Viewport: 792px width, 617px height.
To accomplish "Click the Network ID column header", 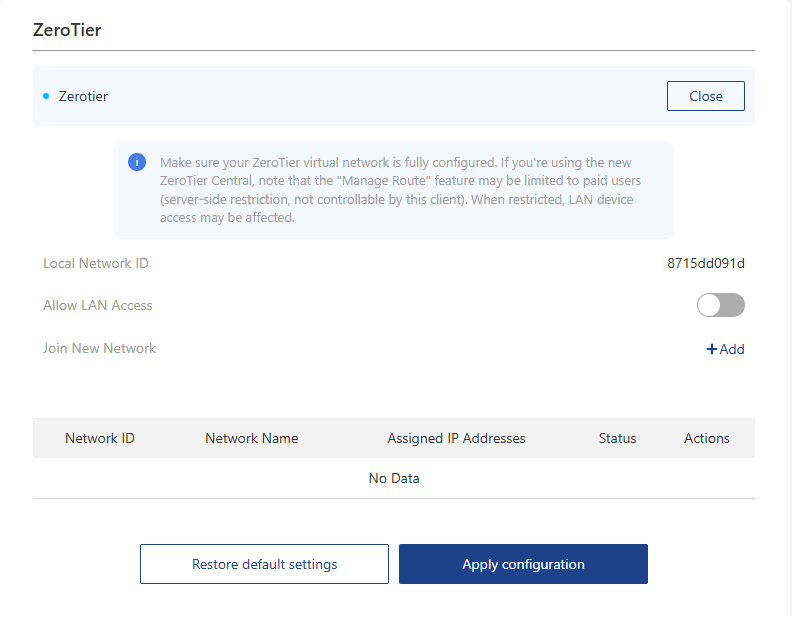I will [100, 438].
